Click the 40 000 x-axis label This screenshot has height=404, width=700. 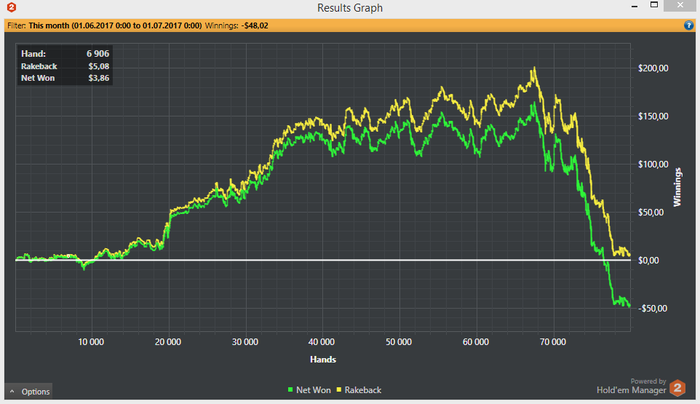(321, 342)
